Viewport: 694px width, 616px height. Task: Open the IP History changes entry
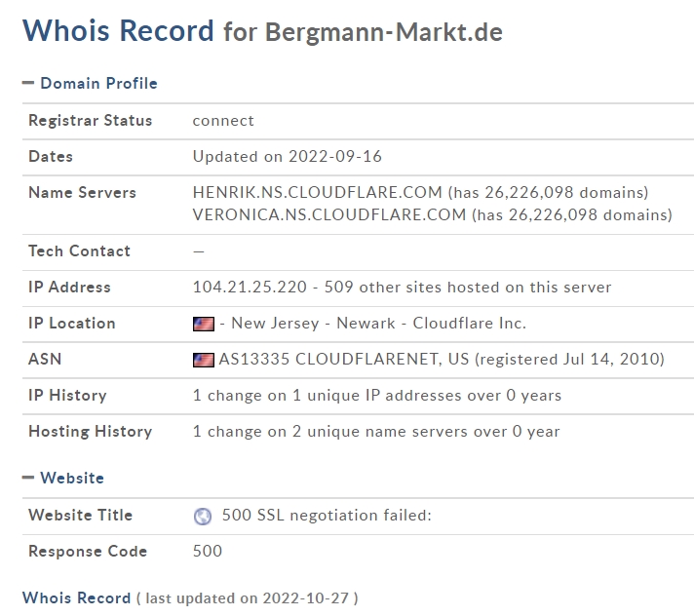click(x=376, y=395)
